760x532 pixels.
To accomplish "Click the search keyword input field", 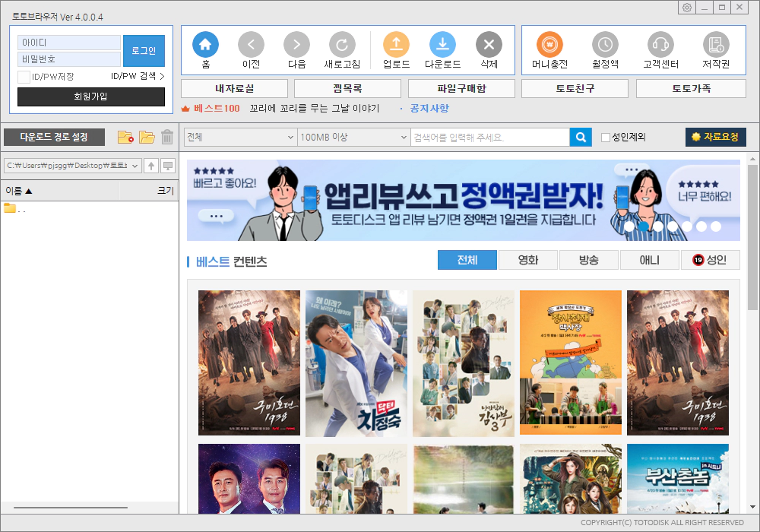I will 490,137.
